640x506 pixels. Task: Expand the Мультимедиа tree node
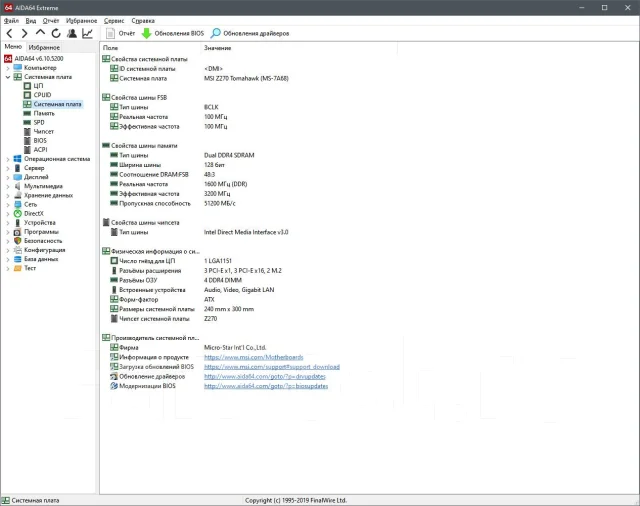pos(8,186)
